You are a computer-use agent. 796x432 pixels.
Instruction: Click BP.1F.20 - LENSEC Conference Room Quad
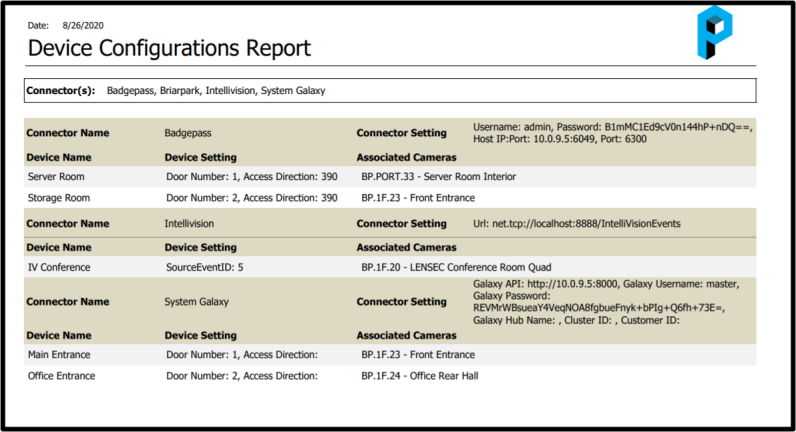click(x=456, y=267)
